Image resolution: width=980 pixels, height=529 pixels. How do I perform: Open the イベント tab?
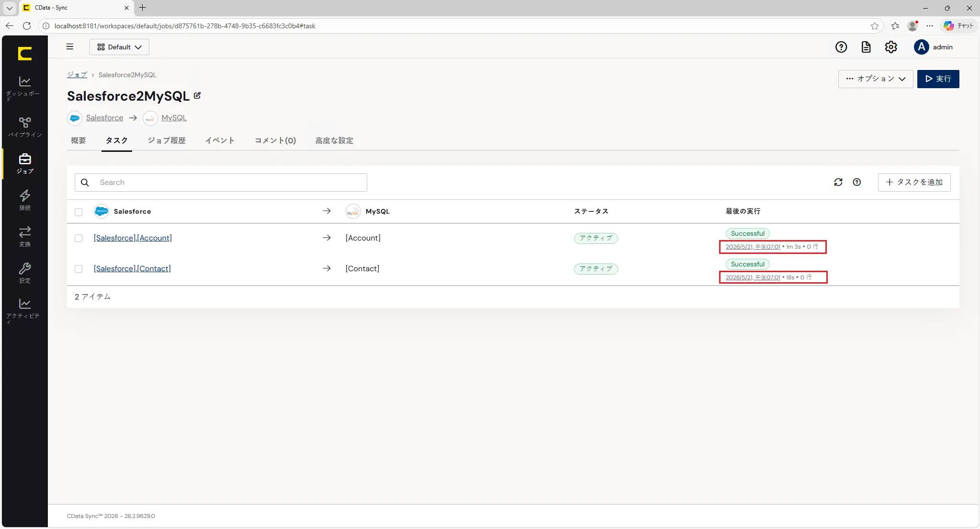tap(220, 140)
